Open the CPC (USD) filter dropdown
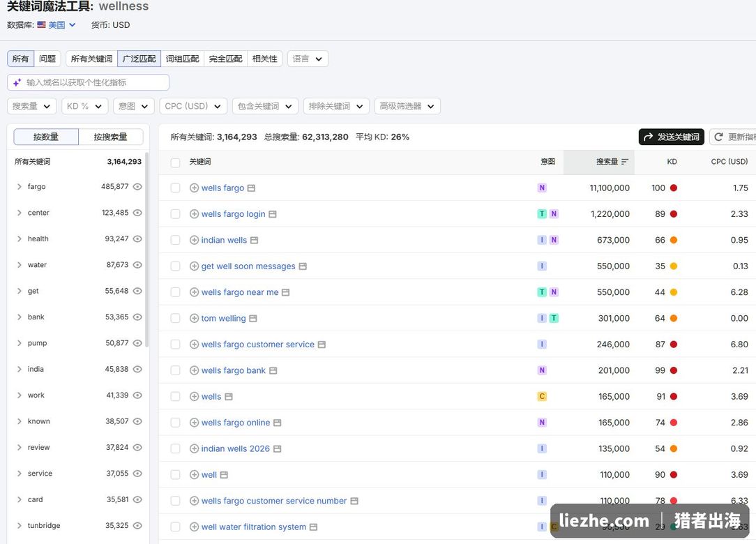This screenshot has width=756, height=544. click(193, 106)
